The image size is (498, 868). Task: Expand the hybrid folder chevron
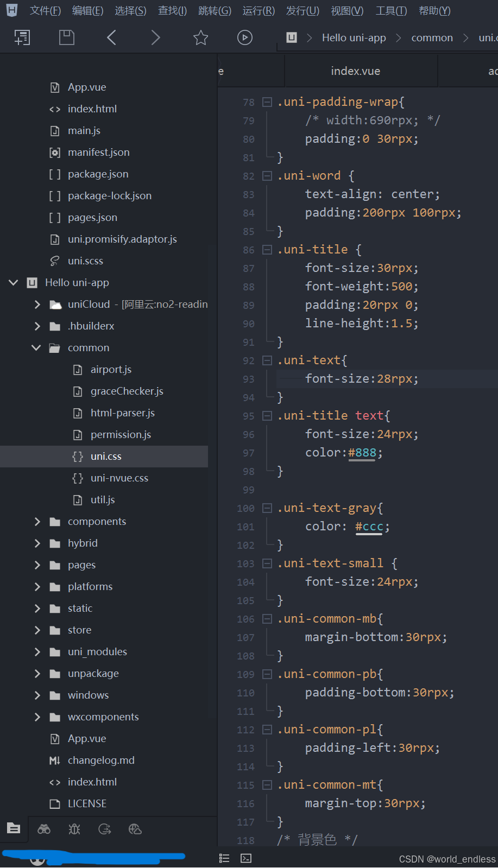(x=37, y=543)
